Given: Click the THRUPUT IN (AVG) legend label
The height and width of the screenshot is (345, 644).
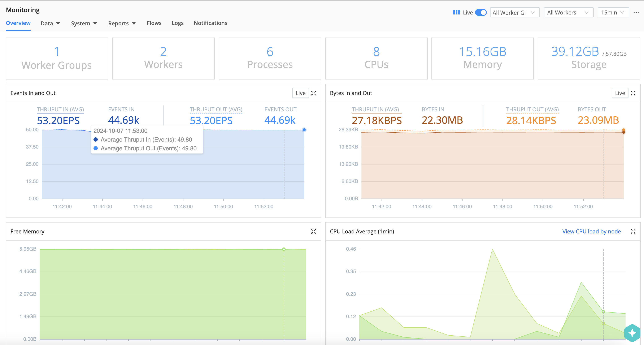Looking at the screenshot, I should point(60,109).
